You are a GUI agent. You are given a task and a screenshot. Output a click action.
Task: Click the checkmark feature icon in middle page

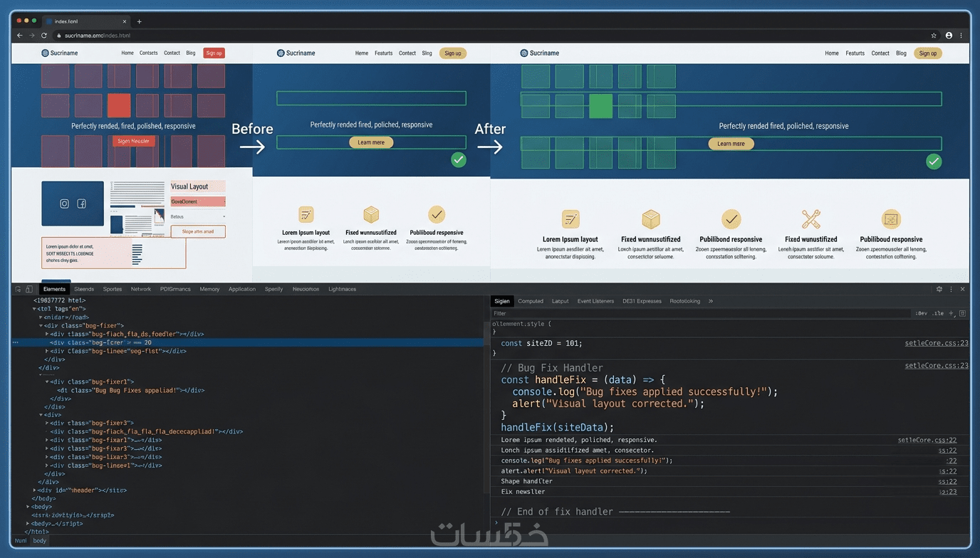click(437, 214)
